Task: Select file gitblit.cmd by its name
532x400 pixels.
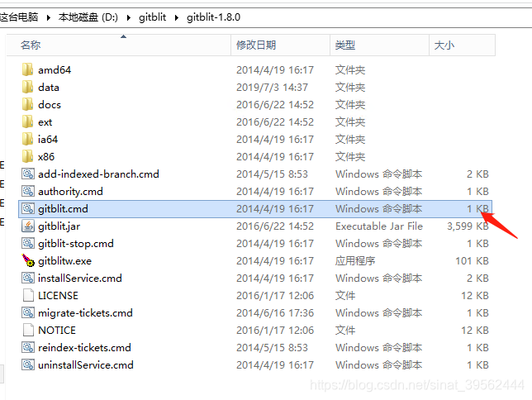Action: (x=63, y=208)
